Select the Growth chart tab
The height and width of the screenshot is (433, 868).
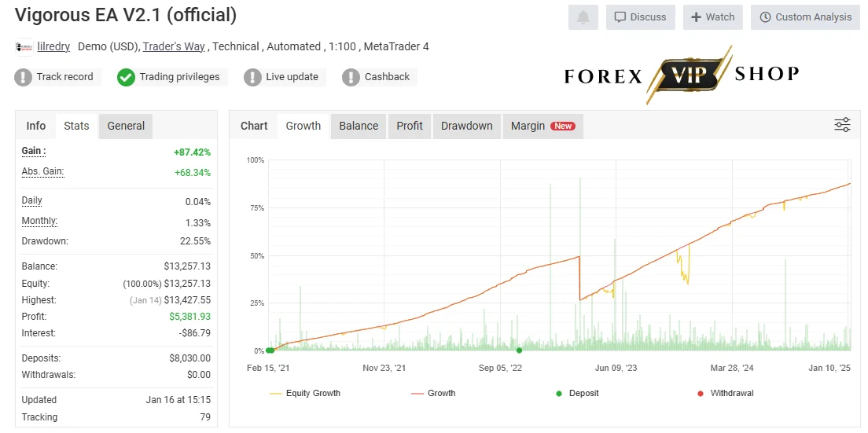pyautogui.click(x=303, y=126)
